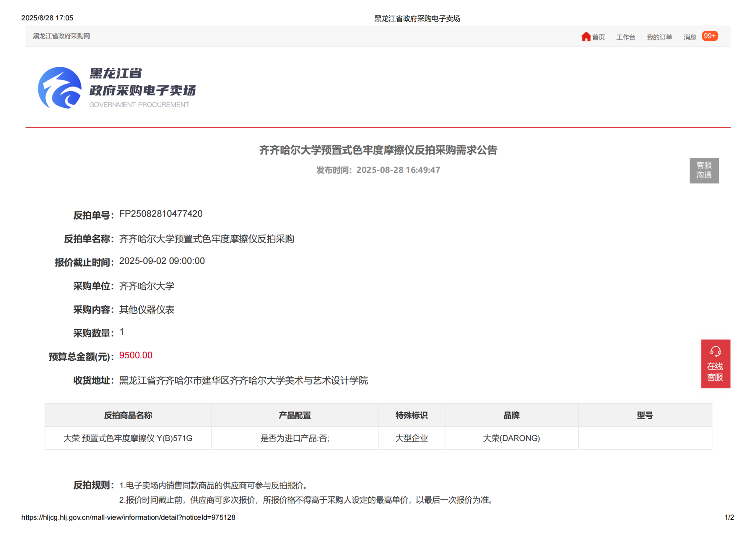Click the 黑龙江省政府采购网 link
The width and height of the screenshot is (756, 534).
61,36
